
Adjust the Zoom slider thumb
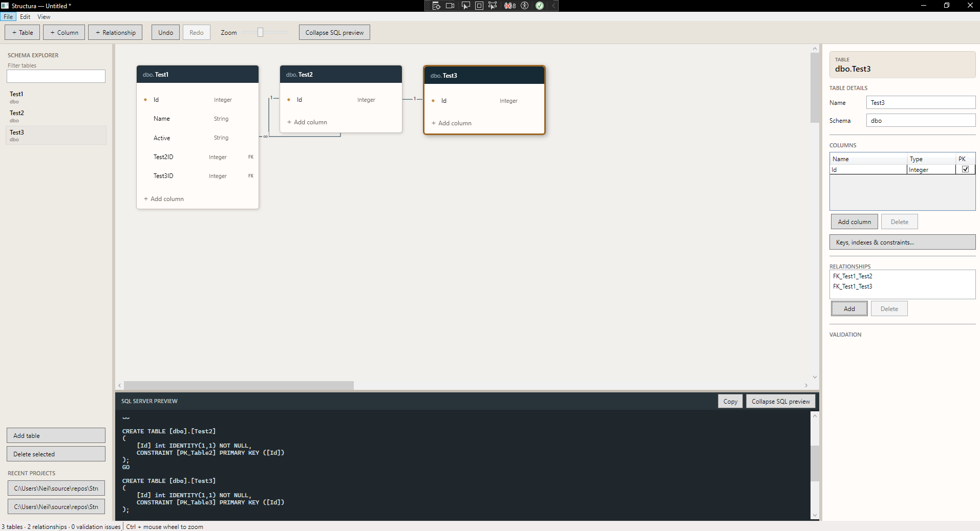(260, 32)
